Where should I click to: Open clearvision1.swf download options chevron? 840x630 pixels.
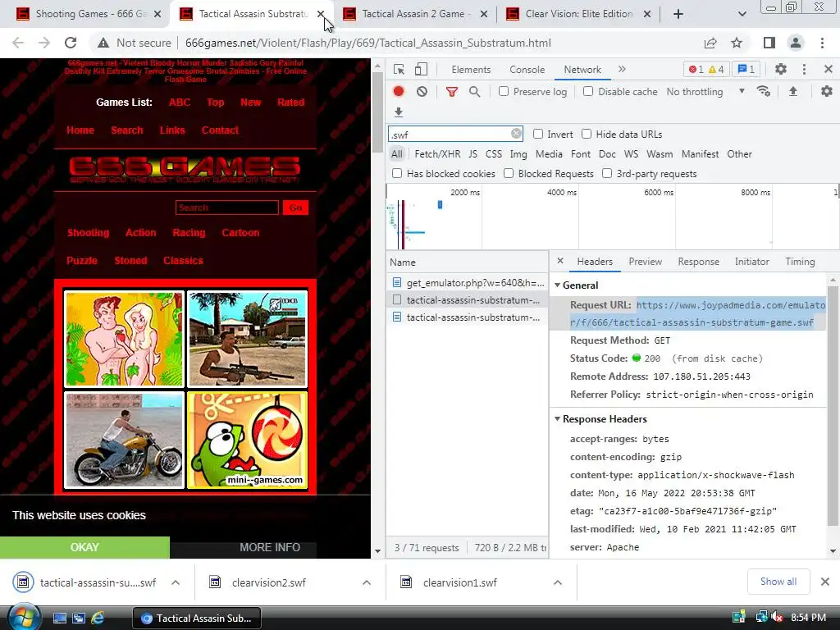coord(558,582)
